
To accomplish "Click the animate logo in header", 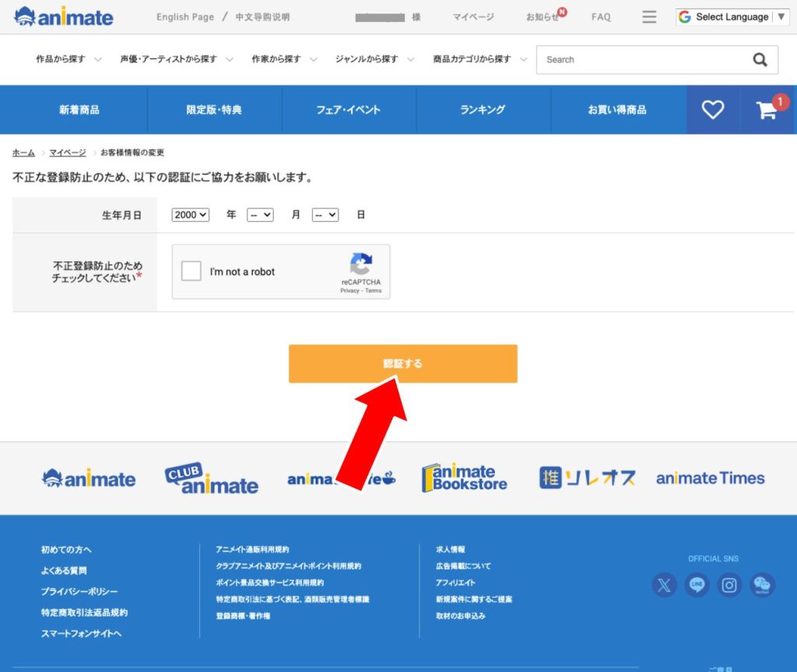I will pyautogui.click(x=64, y=17).
